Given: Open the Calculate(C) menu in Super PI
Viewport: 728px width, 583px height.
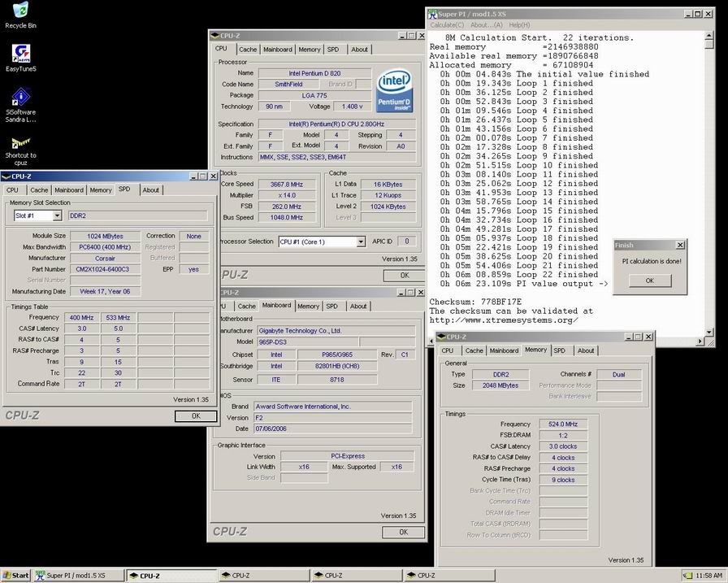Looking at the screenshot, I should pos(447,25).
